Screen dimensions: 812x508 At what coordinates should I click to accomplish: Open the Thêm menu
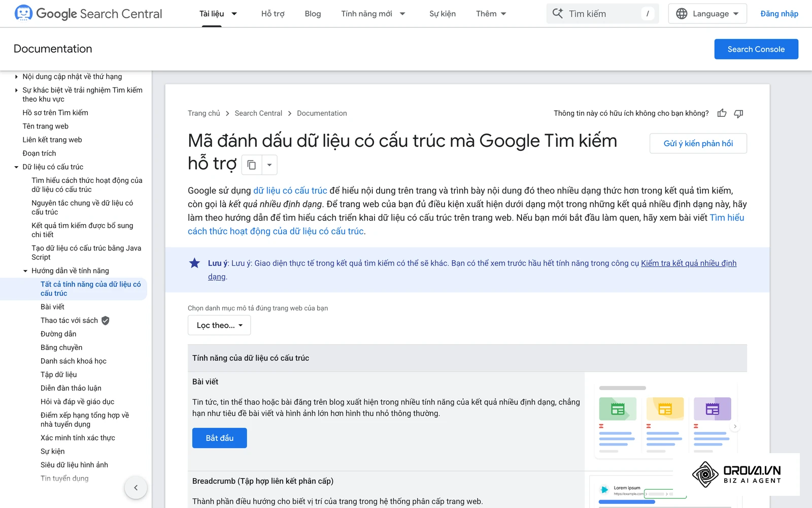point(491,14)
